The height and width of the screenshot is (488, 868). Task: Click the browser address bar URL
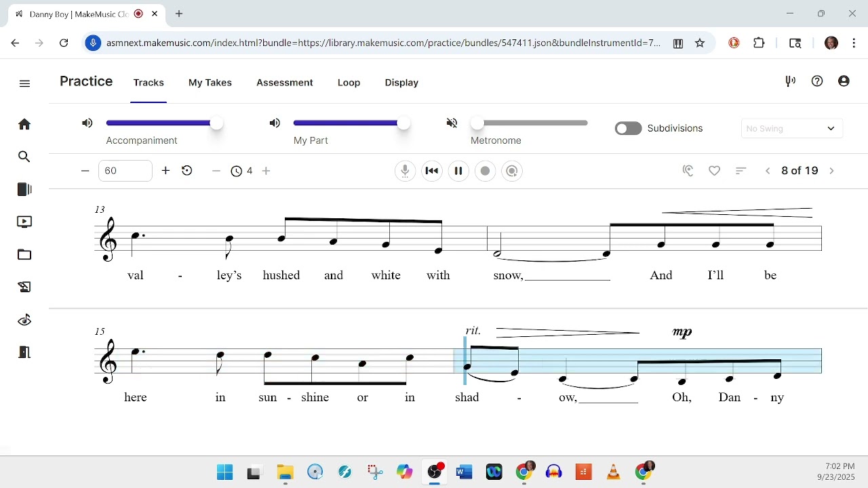(383, 43)
